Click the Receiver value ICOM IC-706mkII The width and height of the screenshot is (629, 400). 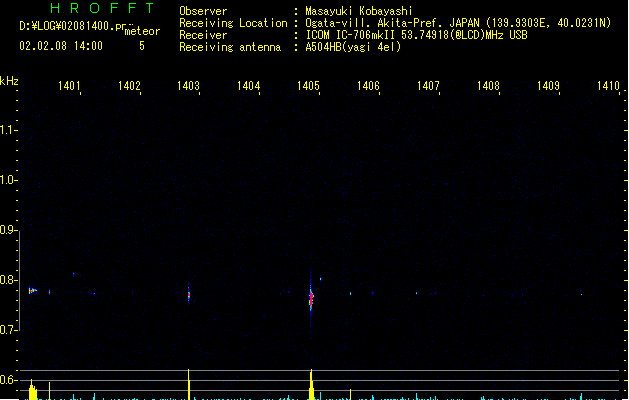[351, 35]
